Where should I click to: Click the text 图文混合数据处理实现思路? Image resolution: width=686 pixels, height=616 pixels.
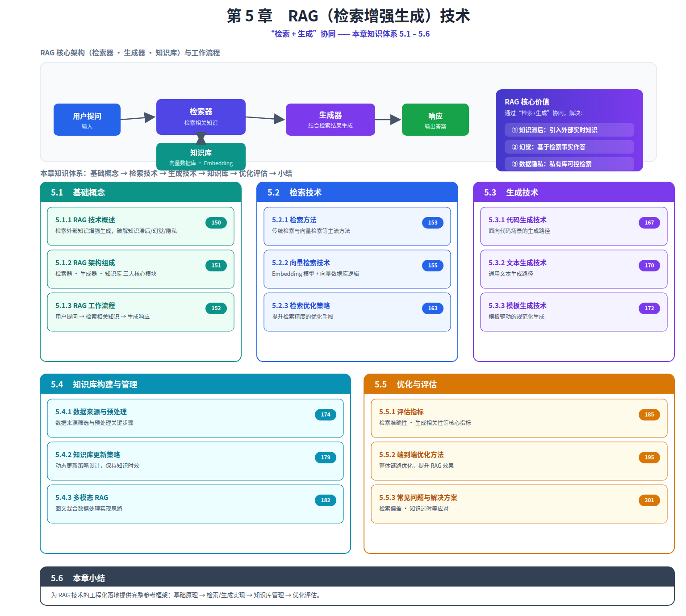coord(89,508)
